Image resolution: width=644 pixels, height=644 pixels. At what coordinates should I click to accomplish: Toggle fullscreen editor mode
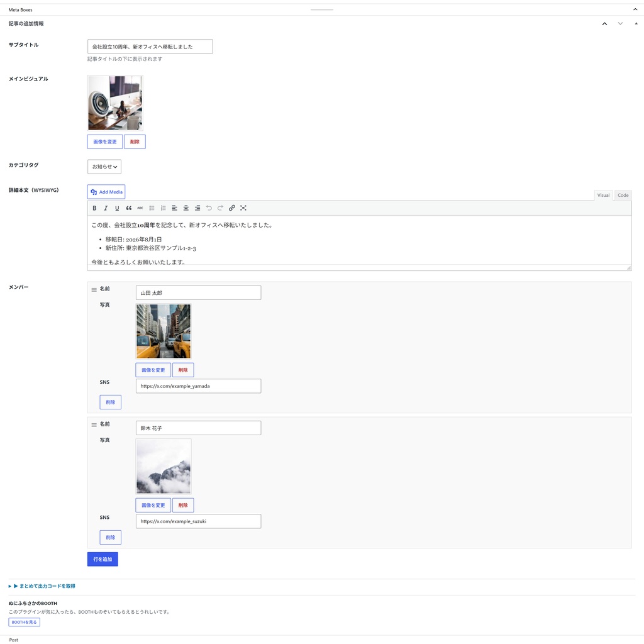tap(243, 208)
